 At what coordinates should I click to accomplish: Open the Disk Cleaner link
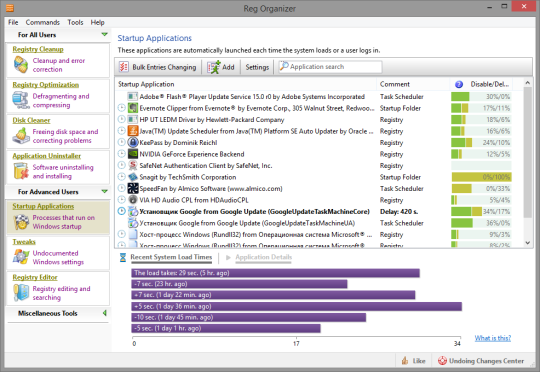point(31,120)
